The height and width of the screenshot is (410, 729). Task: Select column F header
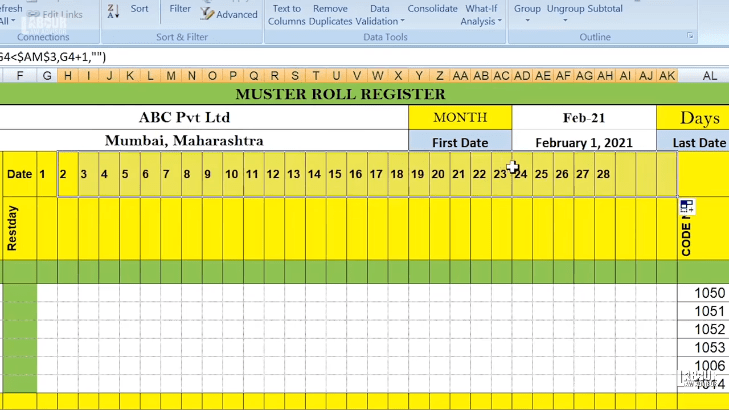tap(20, 76)
